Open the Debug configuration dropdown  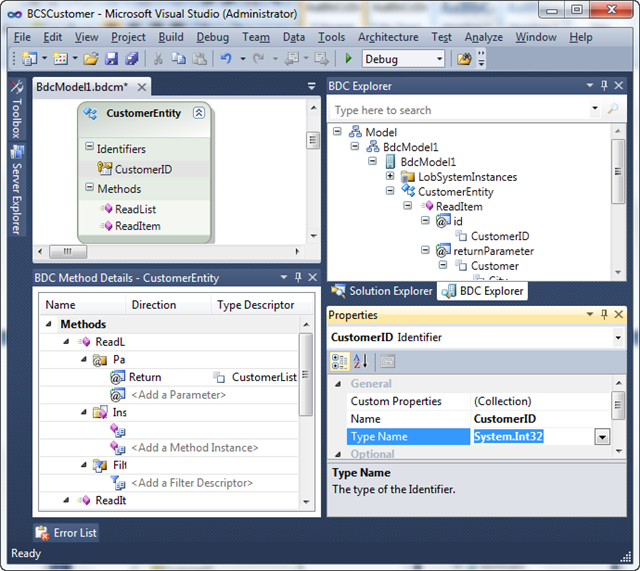[x=437, y=59]
